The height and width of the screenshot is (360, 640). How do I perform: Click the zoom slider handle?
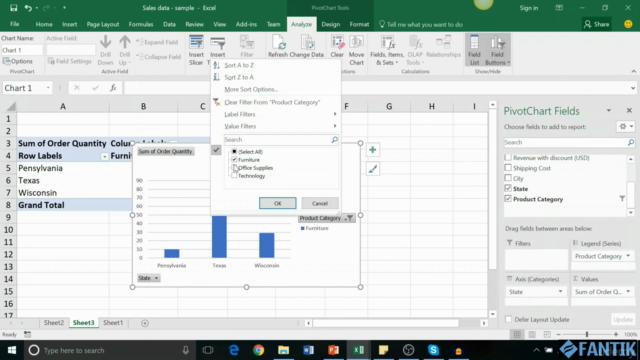(587, 334)
